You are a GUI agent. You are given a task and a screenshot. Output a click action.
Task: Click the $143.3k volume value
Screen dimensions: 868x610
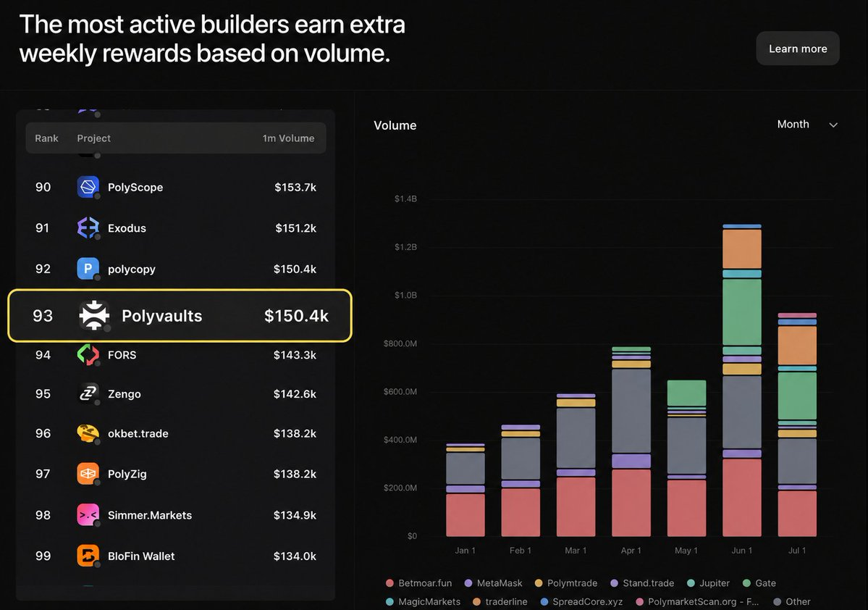pos(295,355)
